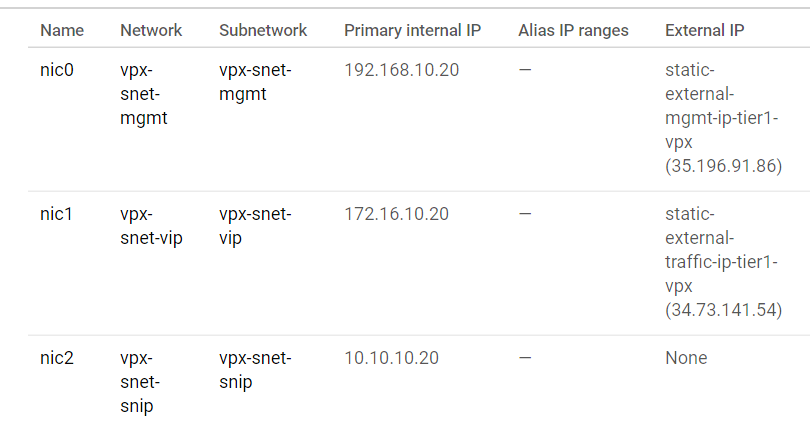Click the Network column header
810x429 pixels.
tap(151, 30)
